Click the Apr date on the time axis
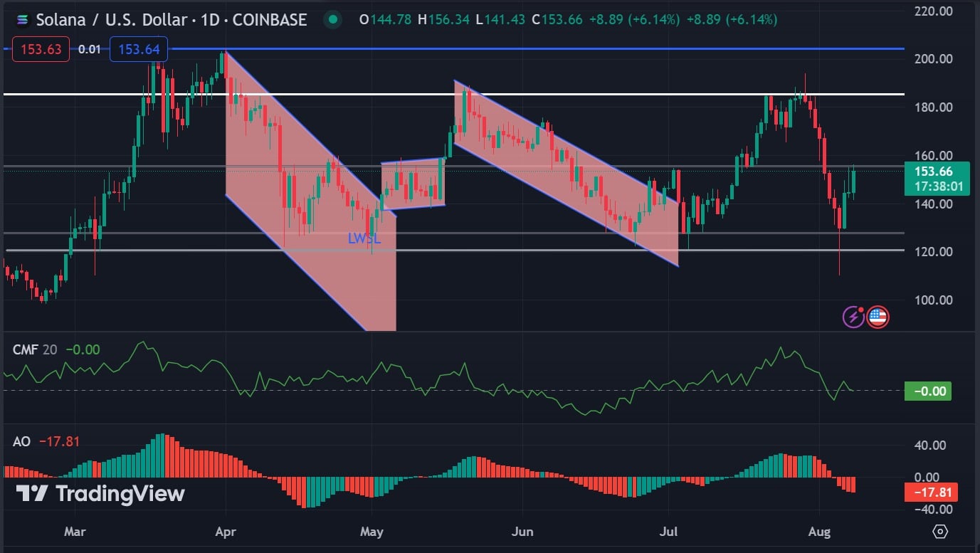Screen dimensions: 980x553 (x=225, y=531)
